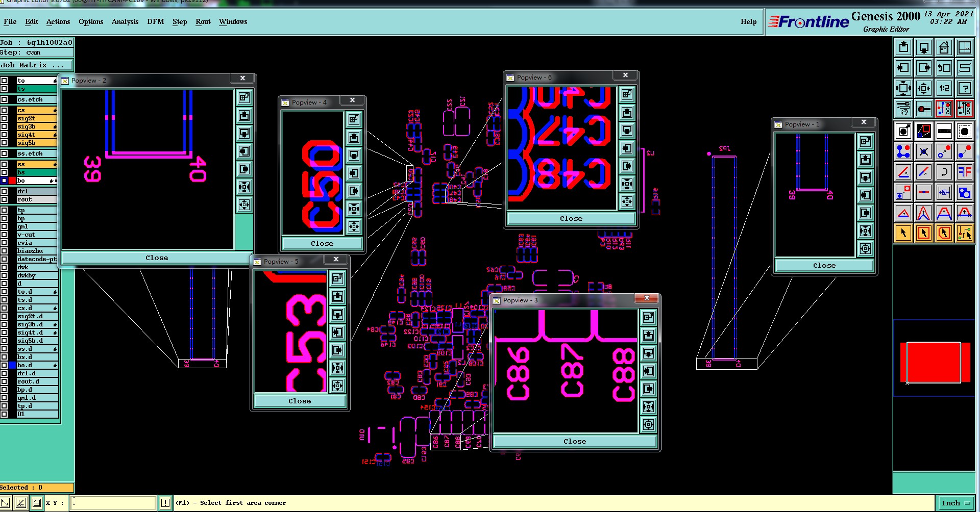Click the wrench and palette settings icon
Image resolution: width=980 pixels, height=512 pixels.
point(903,109)
